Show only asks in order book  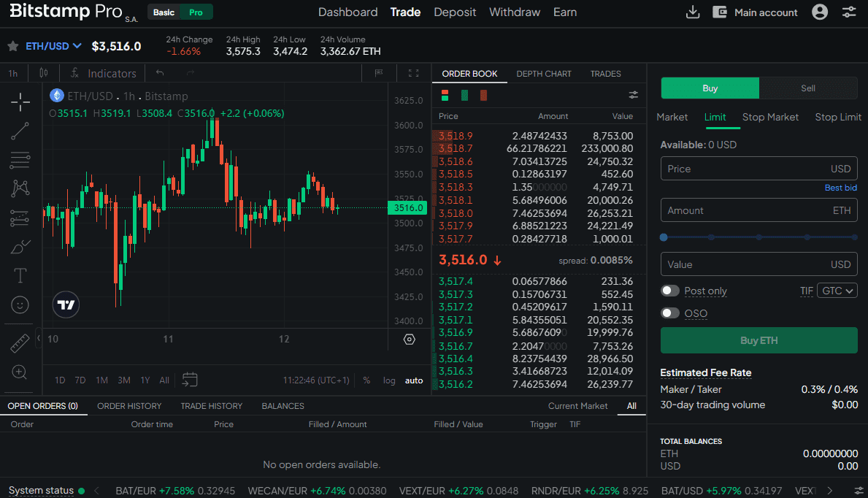point(483,95)
